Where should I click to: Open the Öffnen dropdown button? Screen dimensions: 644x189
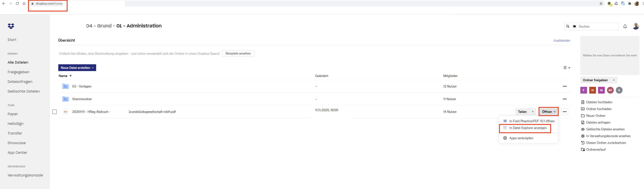click(549, 112)
